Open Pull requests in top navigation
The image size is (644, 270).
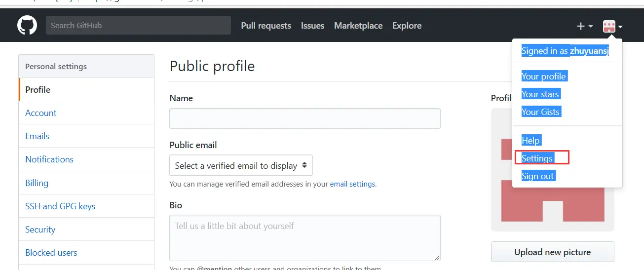(x=266, y=26)
